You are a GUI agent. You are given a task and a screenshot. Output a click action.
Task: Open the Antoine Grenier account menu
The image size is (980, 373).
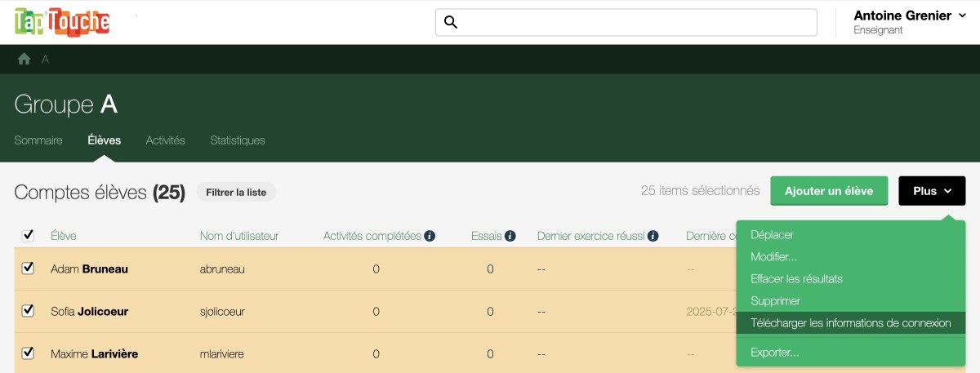(x=909, y=22)
